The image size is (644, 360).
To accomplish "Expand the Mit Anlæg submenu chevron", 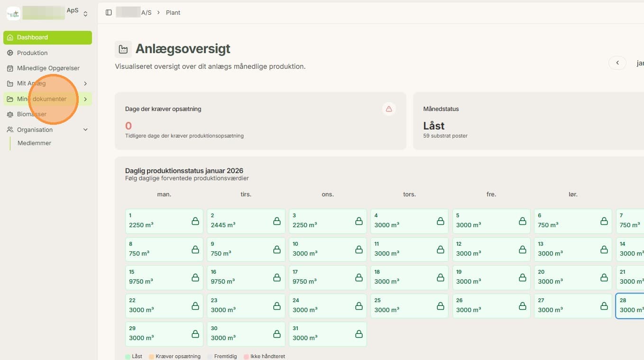I will pyautogui.click(x=85, y=83).
